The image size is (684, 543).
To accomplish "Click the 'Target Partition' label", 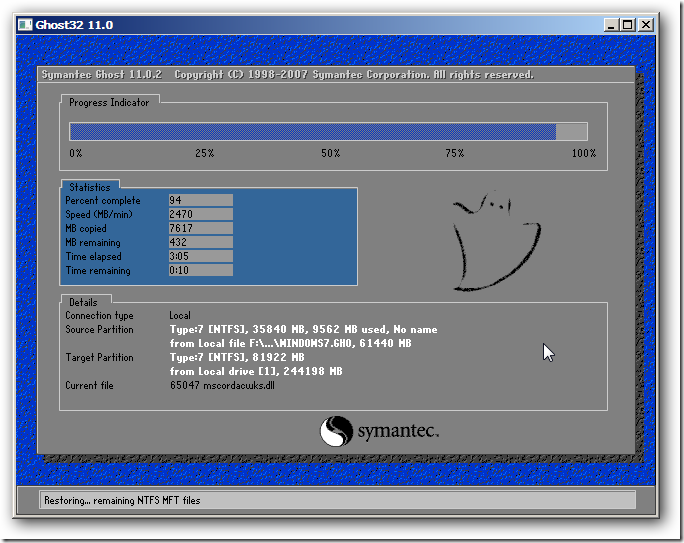I will point(99,357).
